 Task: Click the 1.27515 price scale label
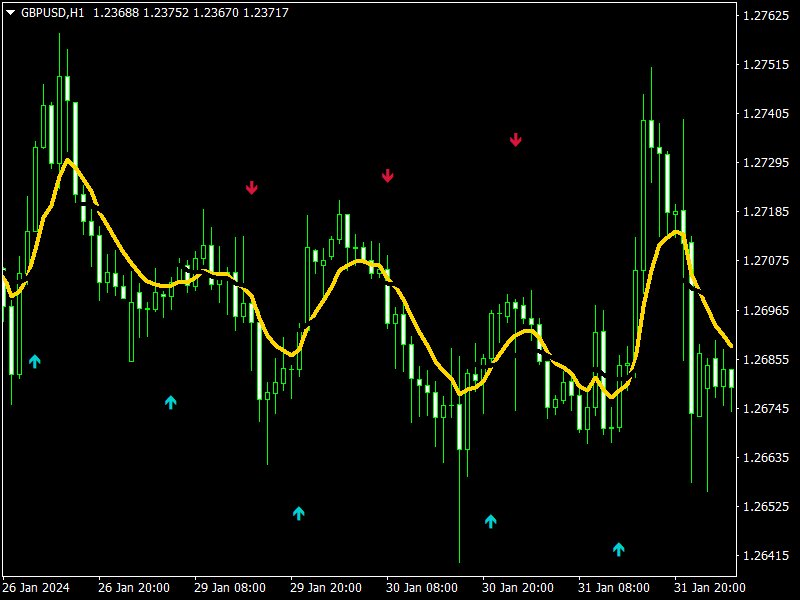[765, 65]
